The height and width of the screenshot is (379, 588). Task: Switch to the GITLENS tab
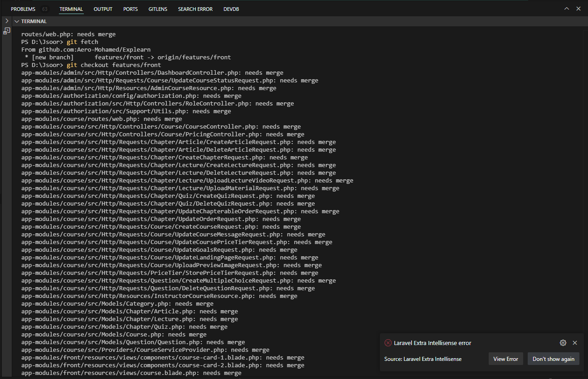pyautogui.click(x=158, y=9)
